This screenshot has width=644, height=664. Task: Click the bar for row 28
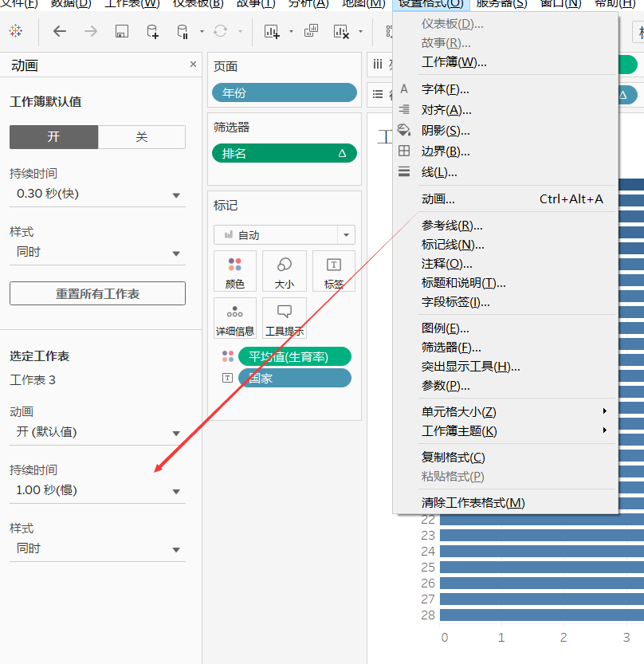click(542, 615)
